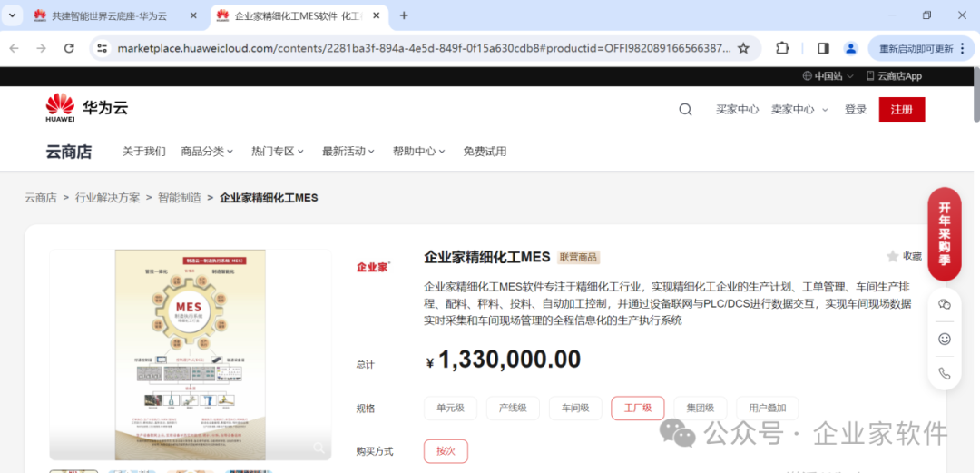Click the MES product poster image
Image resolution: width=980 pixels, height=473 pixels.
pos(190,354)
